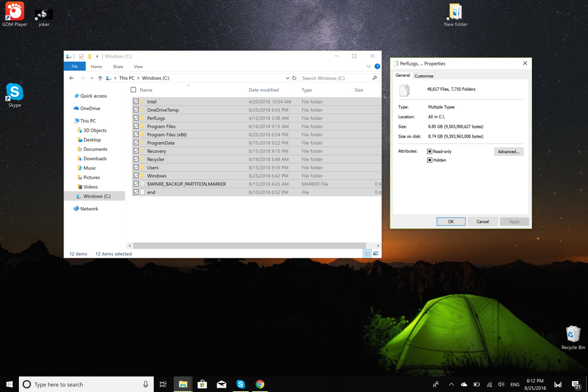588x392 pixels.
Task: Click the ENG language indicator
Action: click(515, 384)
